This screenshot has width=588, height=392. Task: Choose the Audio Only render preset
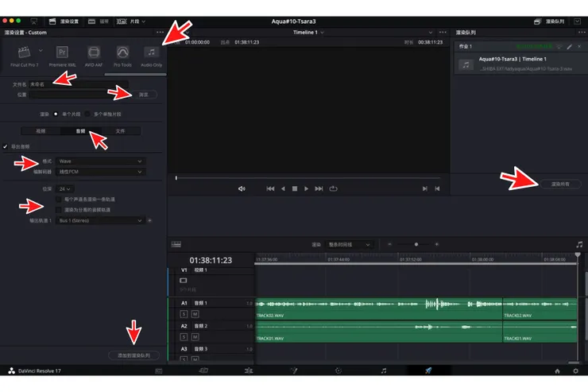pos(151,56)
